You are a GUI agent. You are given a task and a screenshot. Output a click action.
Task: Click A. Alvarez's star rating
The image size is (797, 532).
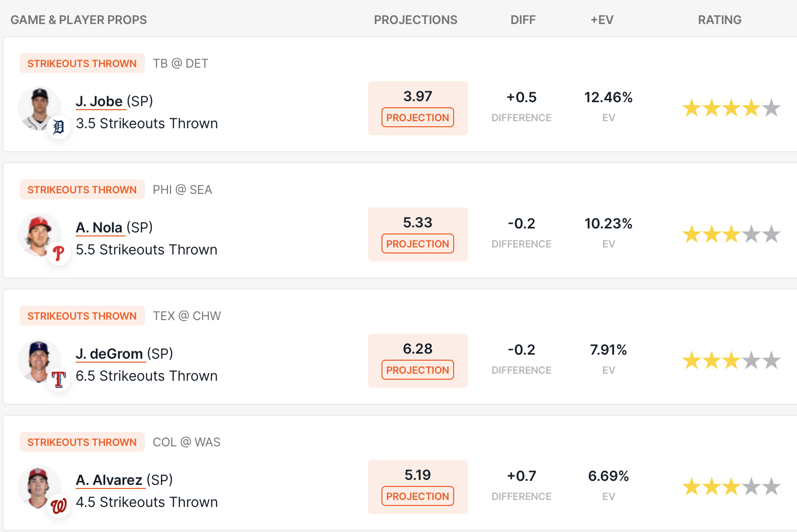click(x=731, y=486)
